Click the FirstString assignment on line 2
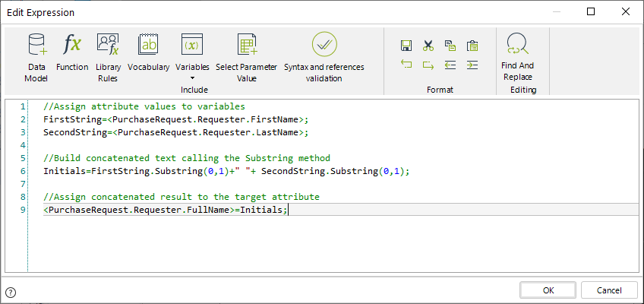644x304 pixels. pyautogui.click(x=175, y=119)
